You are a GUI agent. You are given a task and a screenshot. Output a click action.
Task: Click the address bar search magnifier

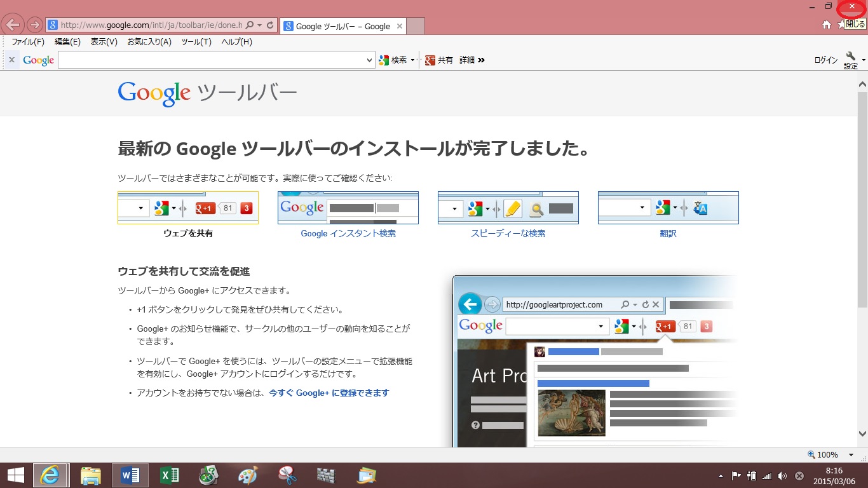(250, 25)
